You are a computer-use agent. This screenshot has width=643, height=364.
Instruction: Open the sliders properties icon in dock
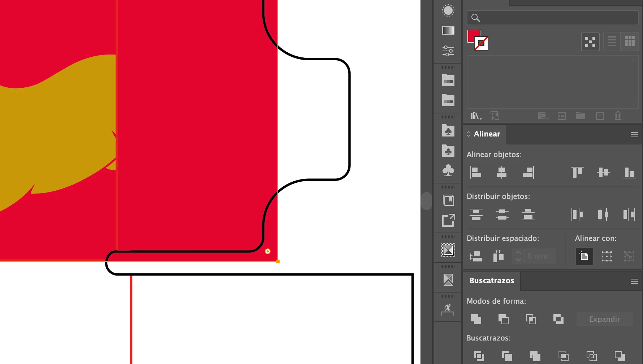tap(448, 51)
